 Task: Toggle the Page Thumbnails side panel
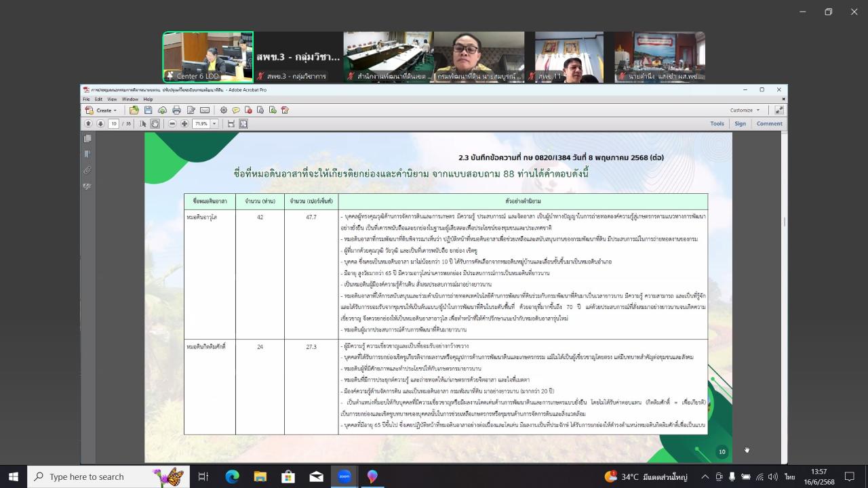tap(87, 138)
